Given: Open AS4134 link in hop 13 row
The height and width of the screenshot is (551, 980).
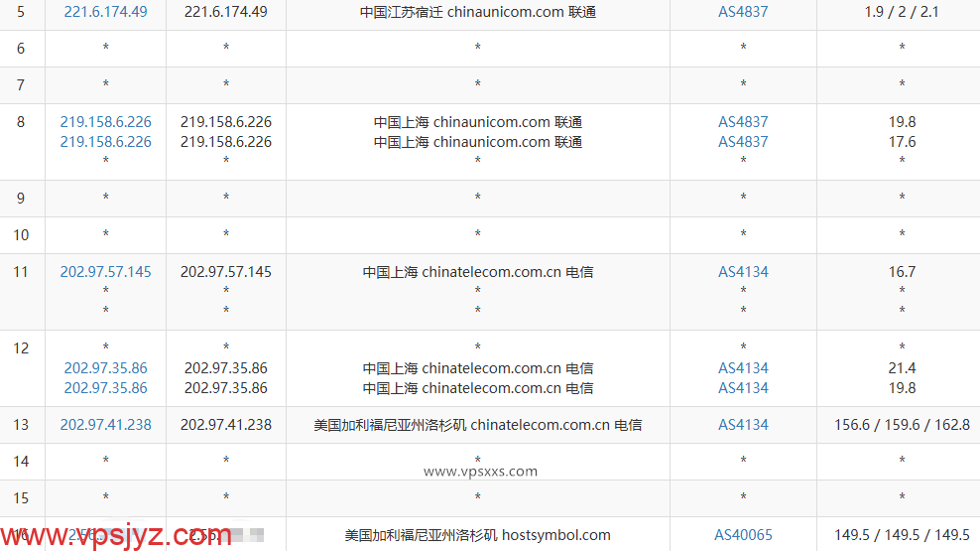Looking at the screenshot, I should click(743, 425).
